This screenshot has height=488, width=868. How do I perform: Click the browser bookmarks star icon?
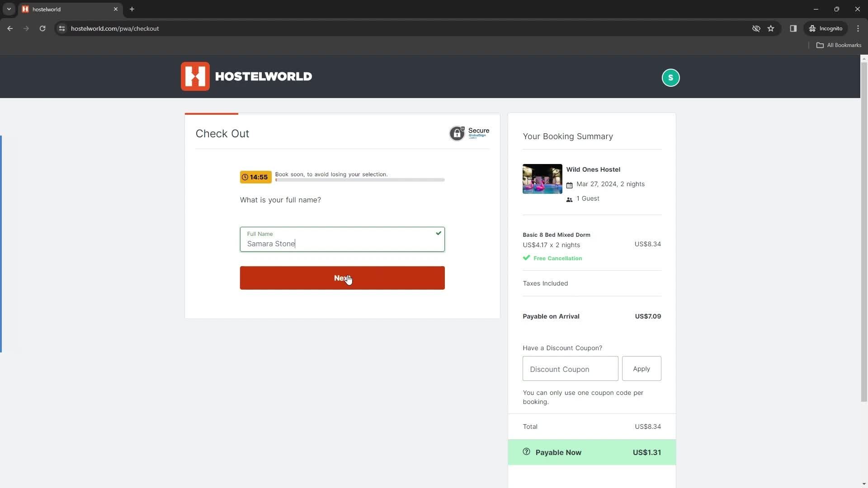click(x=771, y=28)
